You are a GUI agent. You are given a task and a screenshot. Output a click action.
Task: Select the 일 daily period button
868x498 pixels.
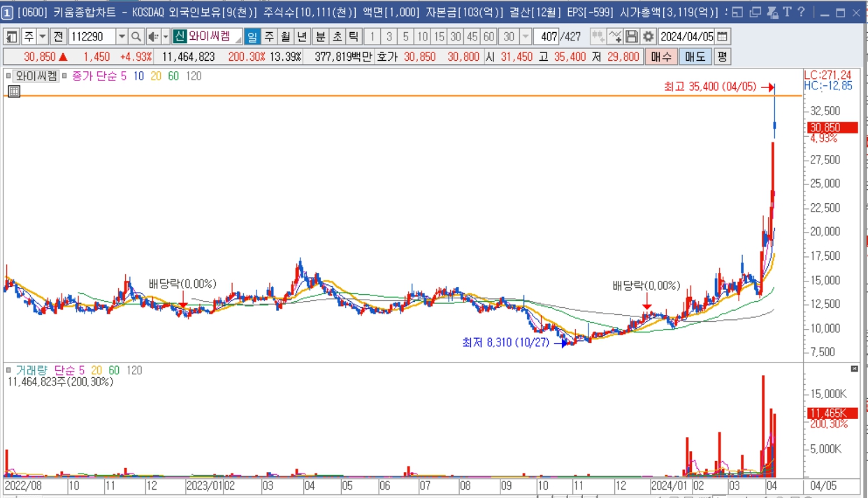point(252,37)
